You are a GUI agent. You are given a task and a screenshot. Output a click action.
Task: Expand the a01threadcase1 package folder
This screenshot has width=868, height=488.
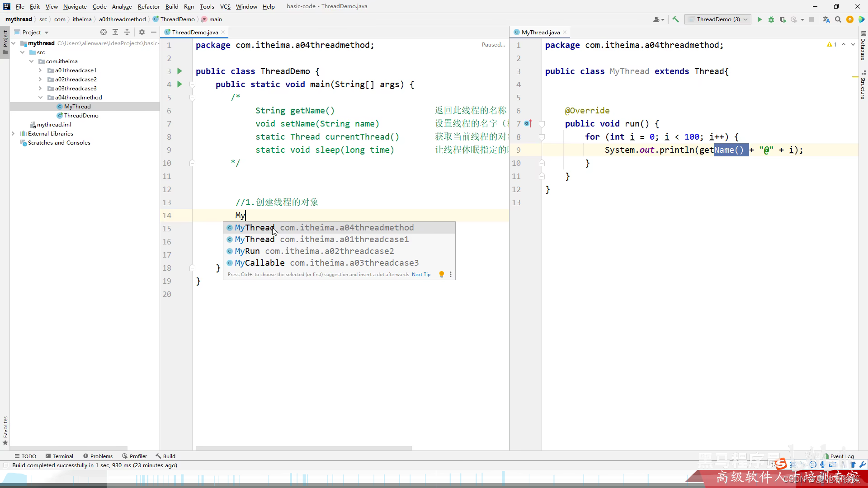(x=40, y=70)
